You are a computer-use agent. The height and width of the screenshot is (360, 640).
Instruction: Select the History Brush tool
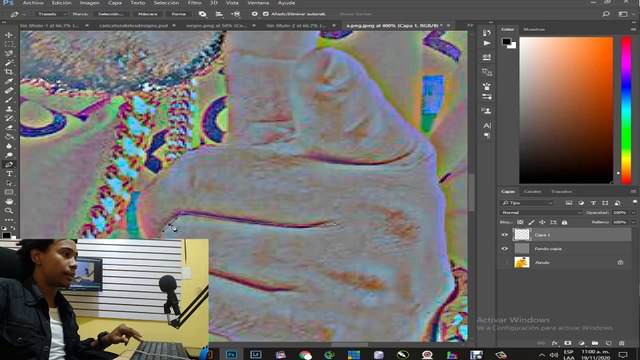click(x=9, y=118)
